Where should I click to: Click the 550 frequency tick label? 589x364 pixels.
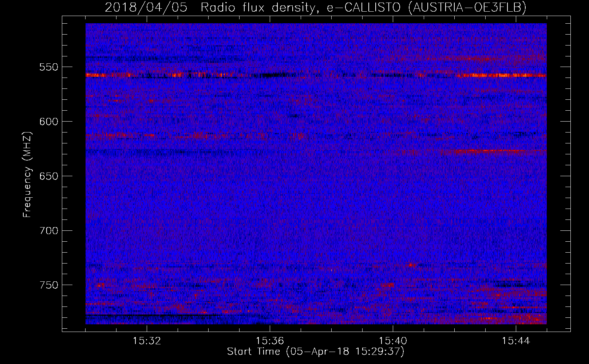click(x=48, y=67)
